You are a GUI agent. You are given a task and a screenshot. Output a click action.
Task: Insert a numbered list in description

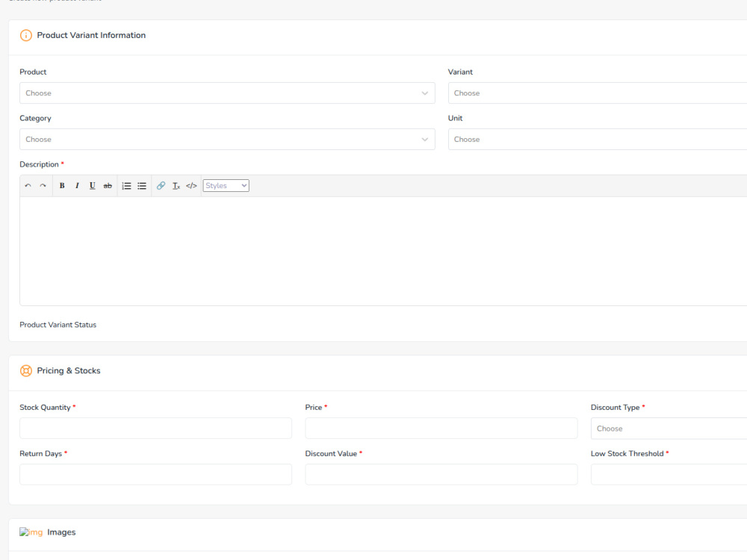(126, 186)
